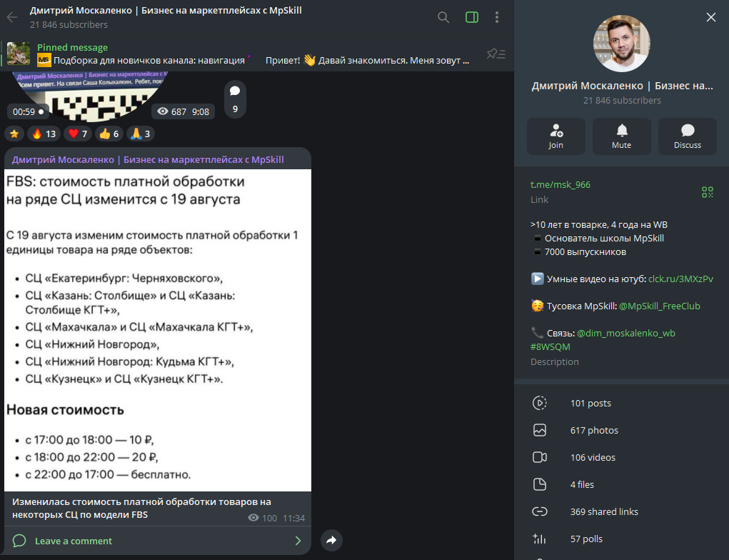Open channel Discuss group
Screen dimensions: 729x560
[x=687, y=136]
